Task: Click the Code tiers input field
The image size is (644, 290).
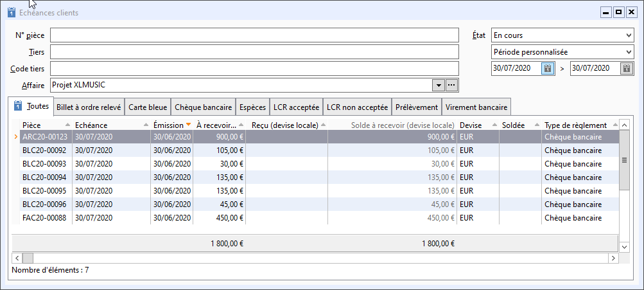Action: [x=254, y=69]
